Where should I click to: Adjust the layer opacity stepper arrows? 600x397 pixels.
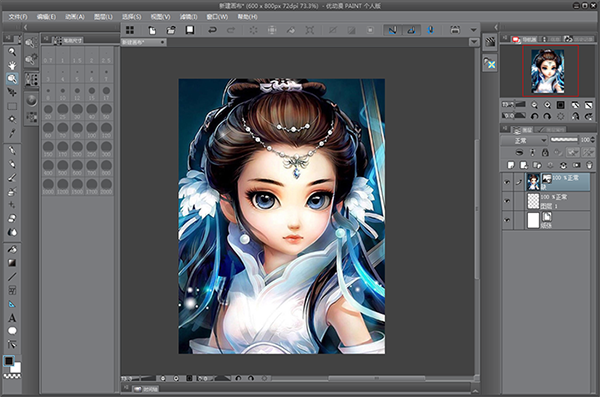(593, 140)
